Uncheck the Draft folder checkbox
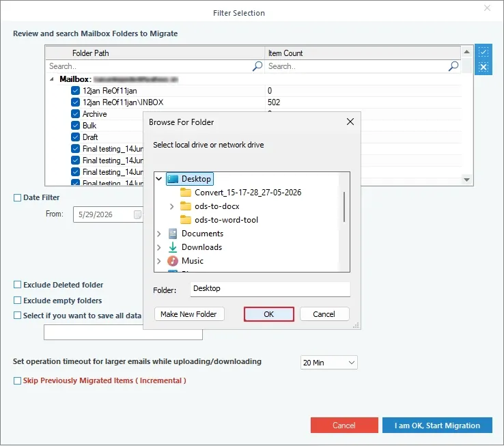The width and height of the screenshot is (504, 446). point(75,137)
